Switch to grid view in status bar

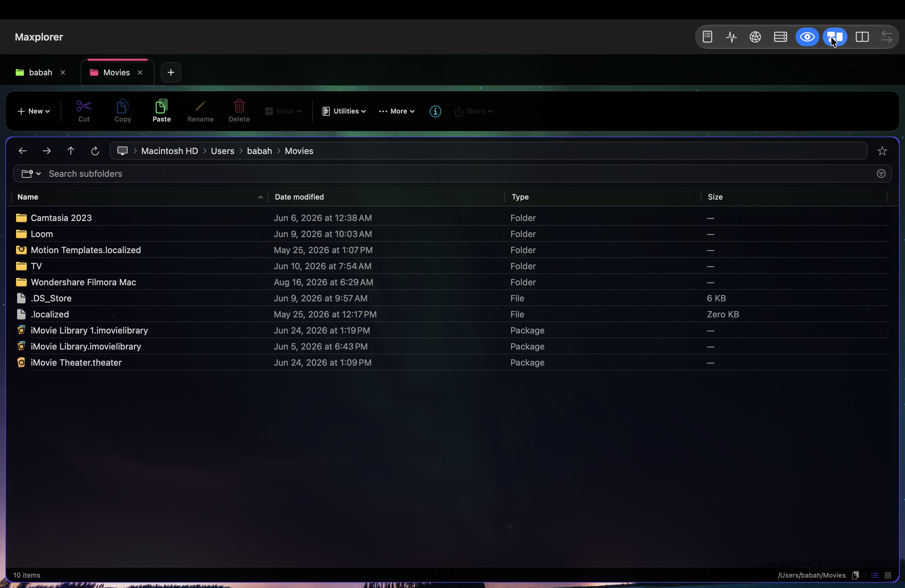[888, 575]
